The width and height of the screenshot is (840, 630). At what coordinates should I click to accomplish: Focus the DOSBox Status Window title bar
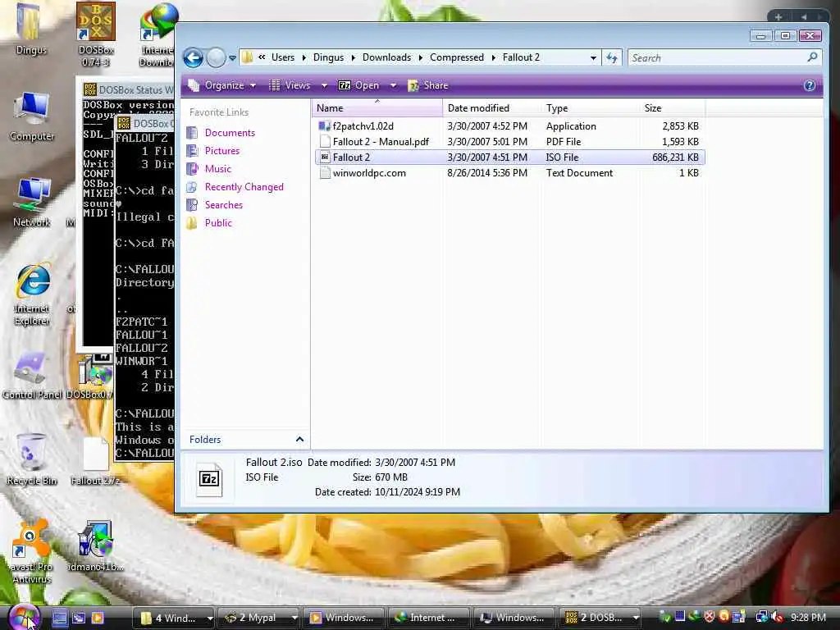click(x=129, y=89)
